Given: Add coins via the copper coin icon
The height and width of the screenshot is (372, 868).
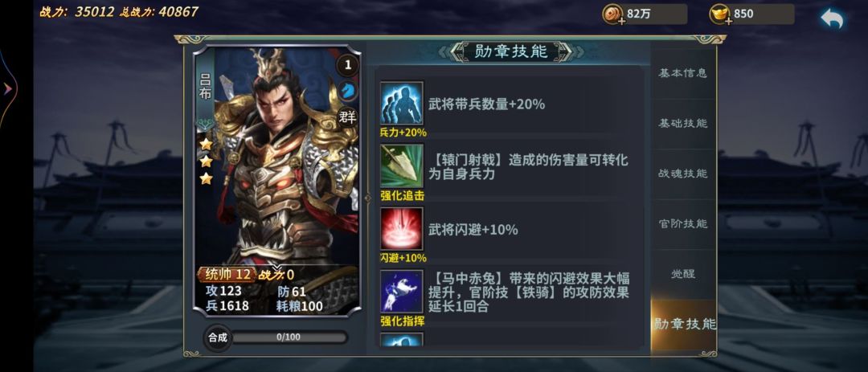Looking at the screenshot, I should tap(613, 14).
